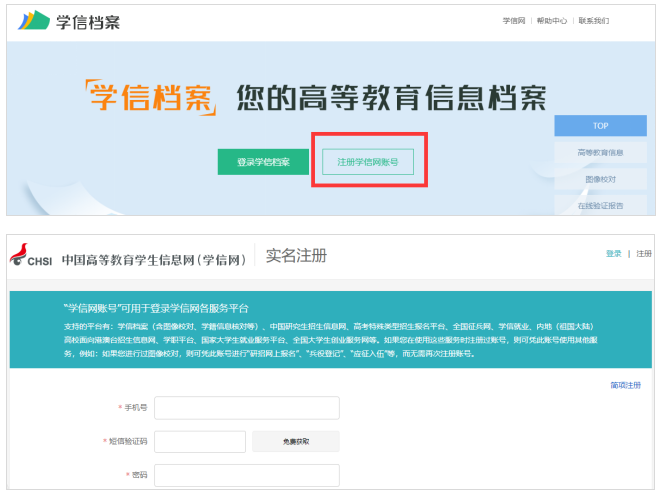Click the 登录 link beside 注册
This screenshot has width=664, height=500.
pos(613,254)
